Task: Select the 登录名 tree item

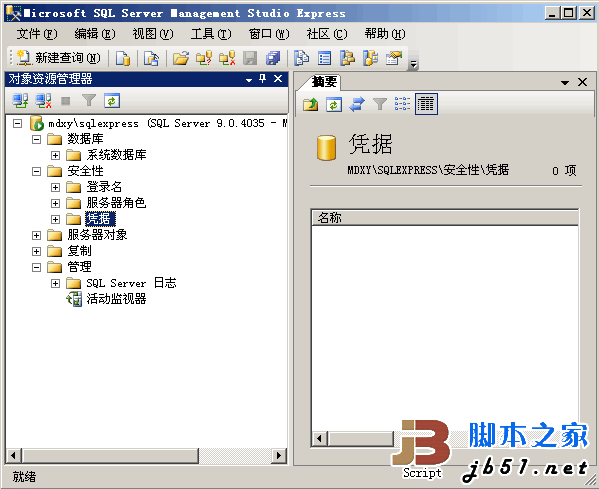Action: point(104,187)
